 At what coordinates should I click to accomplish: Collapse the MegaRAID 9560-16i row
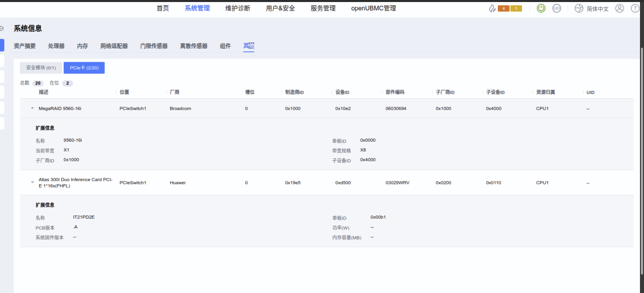[x=33, y=108]
